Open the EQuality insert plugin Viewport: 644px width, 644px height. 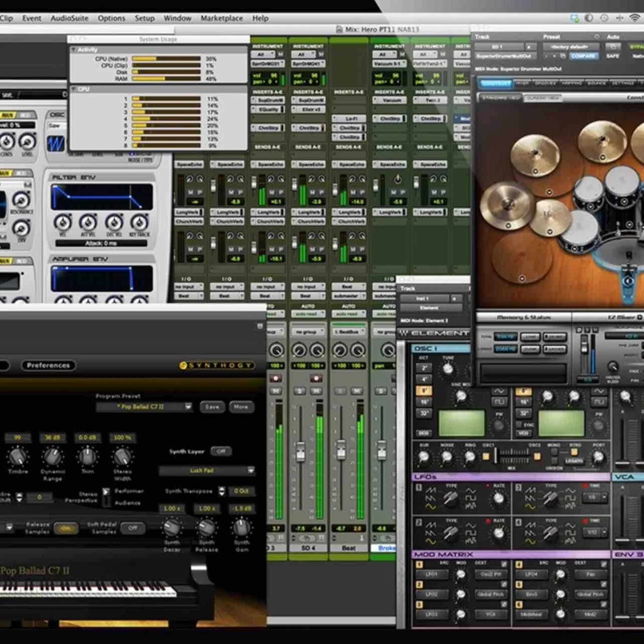pos(268,109)
